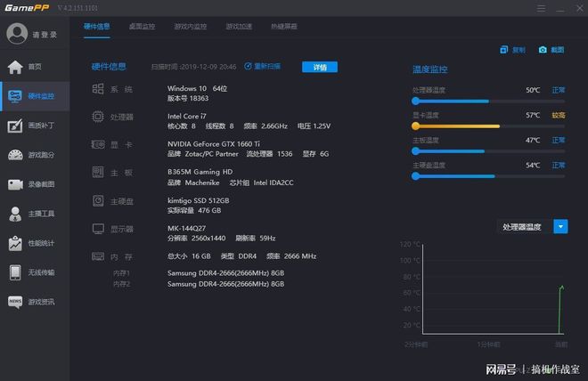This screenshot has width=588, height=381.
Task: Click the 截图 button text
Action: point(557,50)
